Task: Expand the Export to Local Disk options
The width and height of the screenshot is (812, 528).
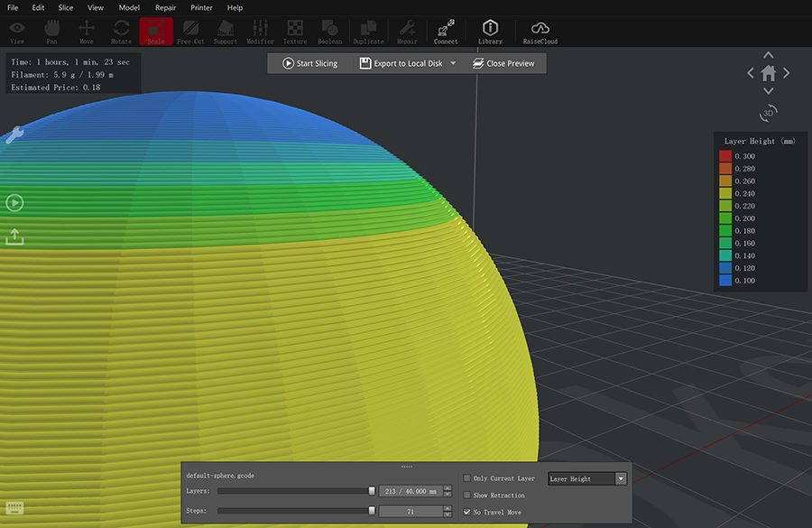Action: click(453, 63)
